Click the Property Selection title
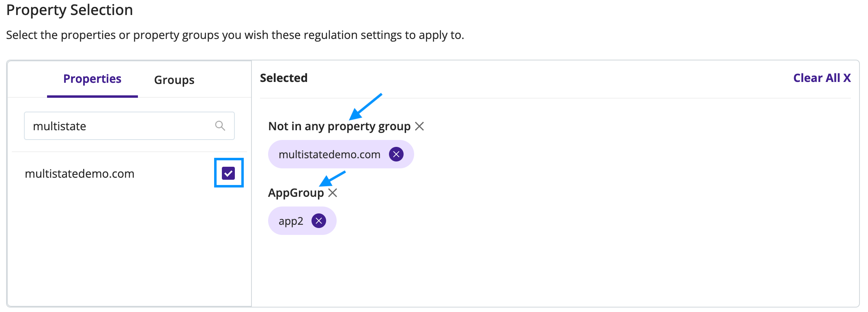 [x=70, y=10]
